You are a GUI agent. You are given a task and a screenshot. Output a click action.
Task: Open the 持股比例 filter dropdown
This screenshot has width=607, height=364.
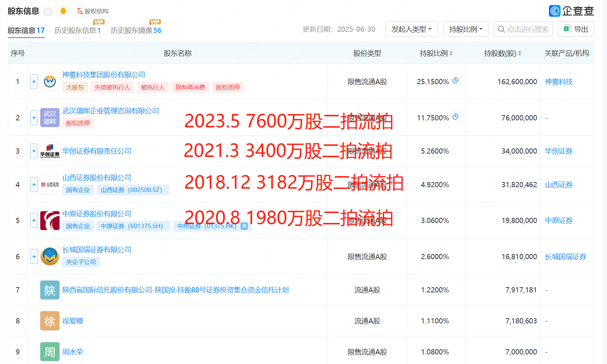pos(466,29)
